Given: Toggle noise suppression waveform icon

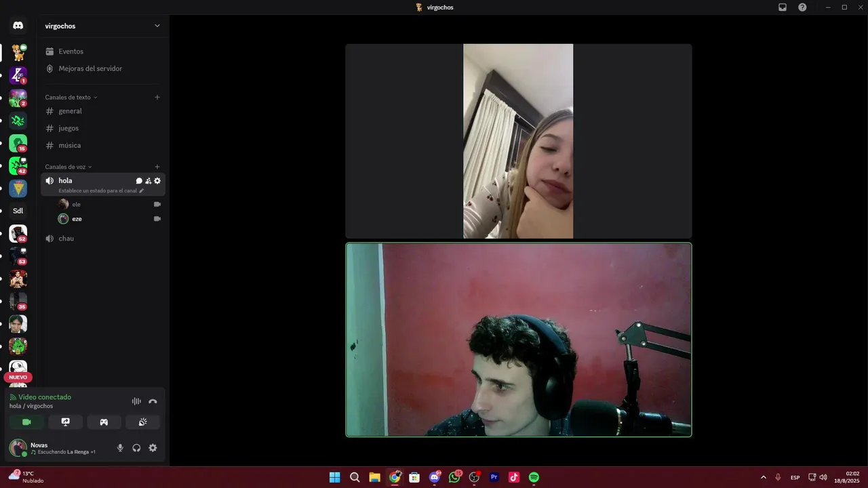Looking at the screenshot, I should point(136,401).
